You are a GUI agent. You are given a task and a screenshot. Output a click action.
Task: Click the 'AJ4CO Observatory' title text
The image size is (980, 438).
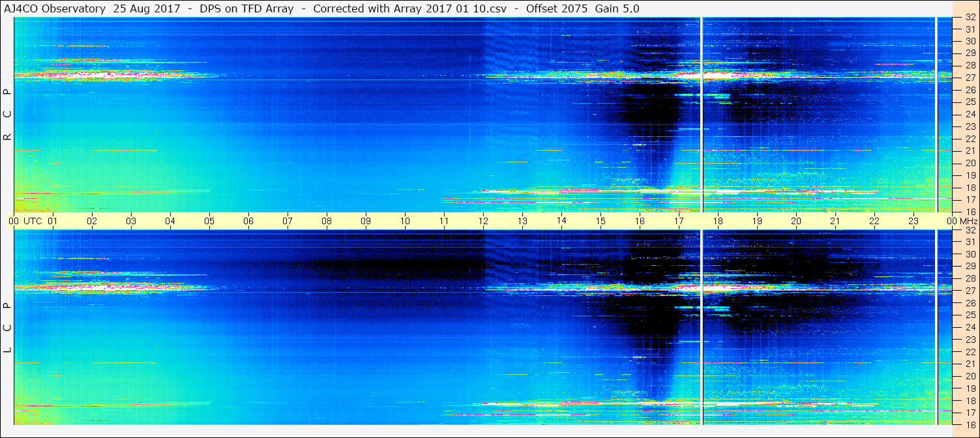55,9
